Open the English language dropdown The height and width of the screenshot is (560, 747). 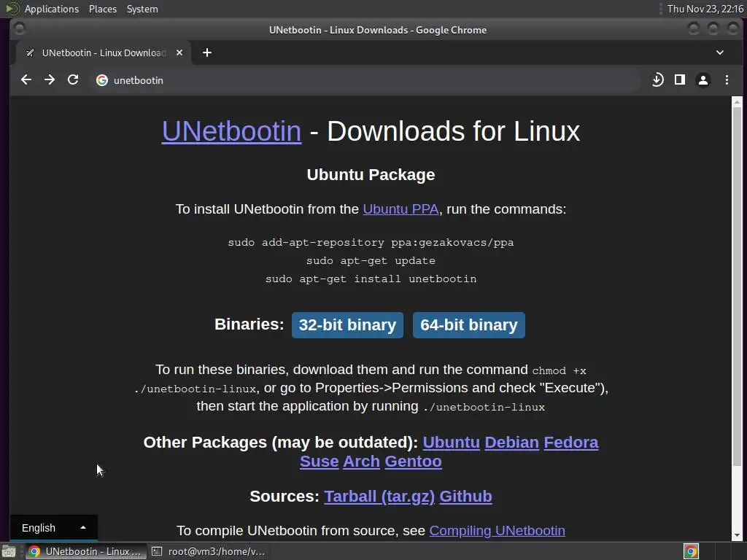coord(54,528)
